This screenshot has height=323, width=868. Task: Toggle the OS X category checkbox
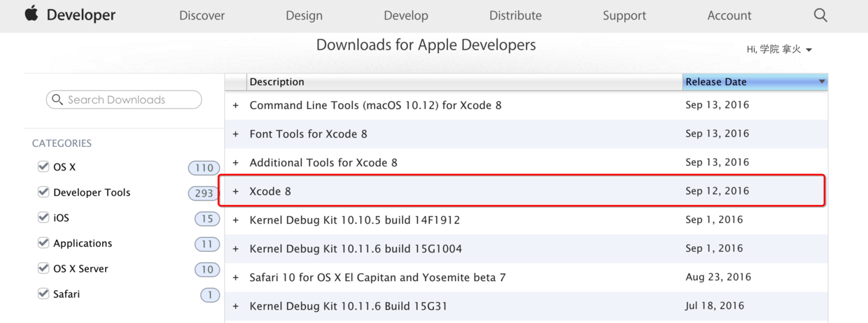pos(43,167)
